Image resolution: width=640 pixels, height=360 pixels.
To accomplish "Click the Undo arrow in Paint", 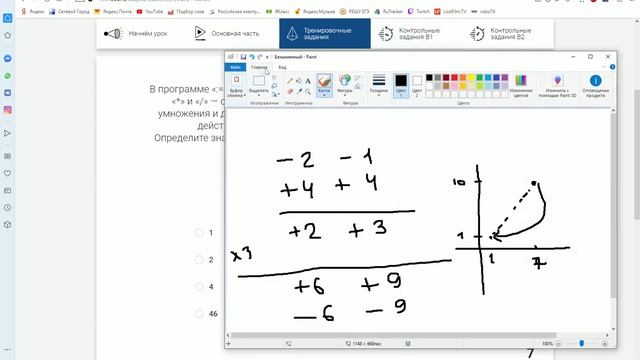I will 252,57.
